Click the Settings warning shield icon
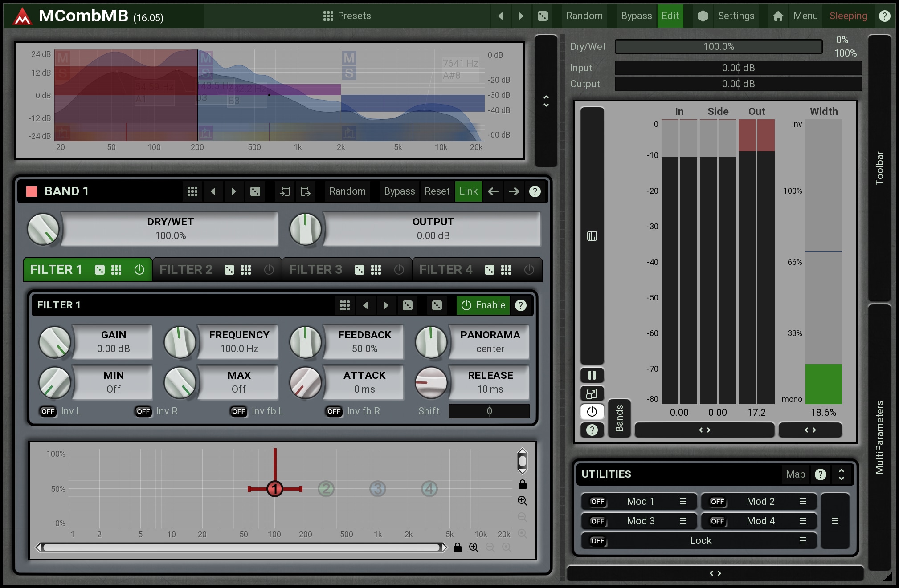The width and height of the screenshot is (899, 588). (703, 16)
